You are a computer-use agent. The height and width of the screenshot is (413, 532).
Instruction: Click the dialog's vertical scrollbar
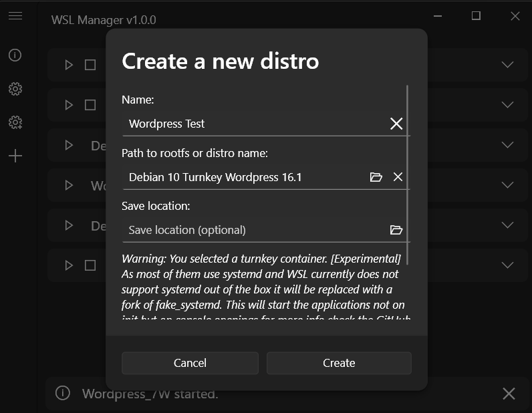pyautogui.click(x=407, y=174)
